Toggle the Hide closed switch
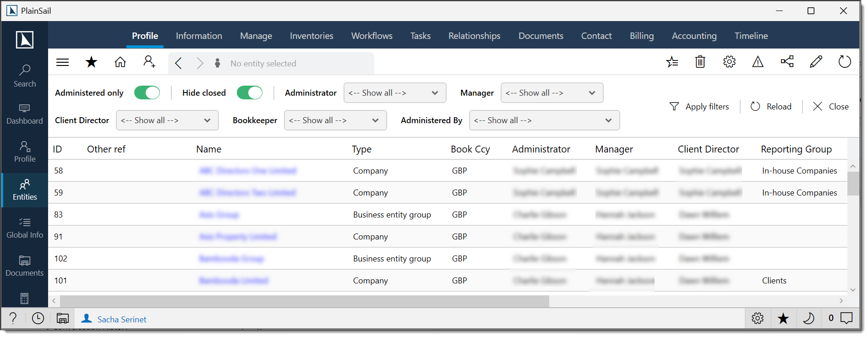The height and width of the screenshot is (337, 868). (250, 92)
